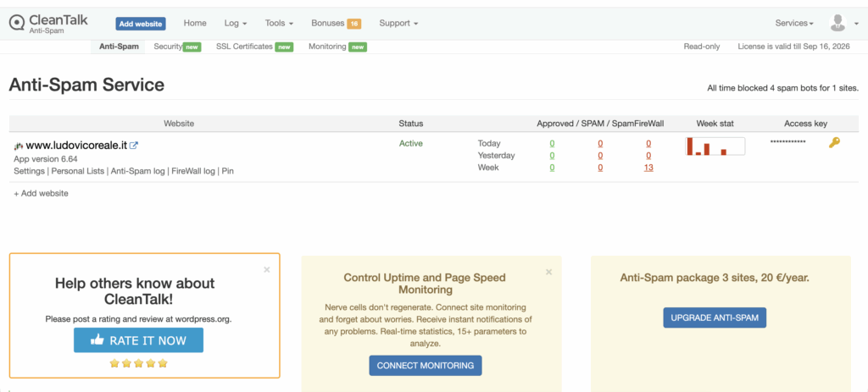Click the Access key column header

pos(805,124)
